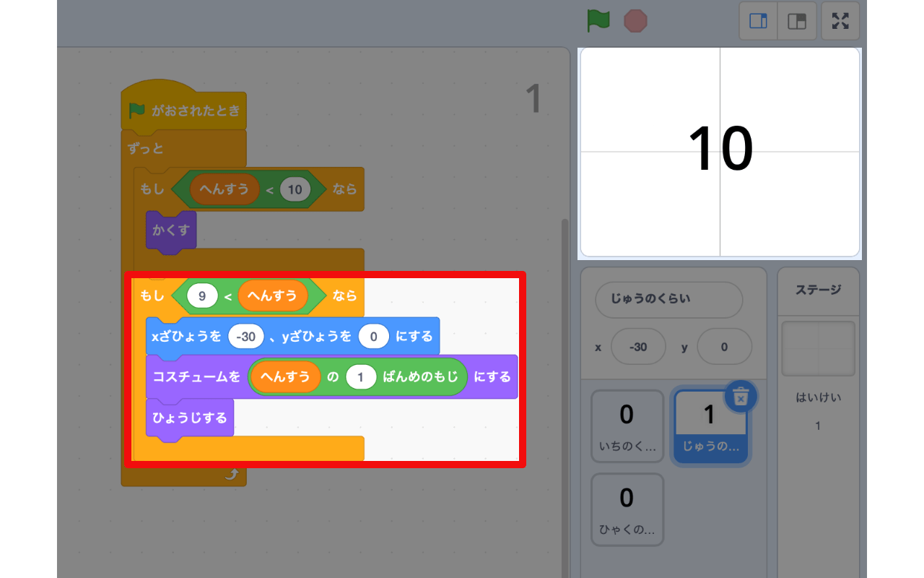Enter full screen stage mode
The width and height of the screenshot is (924, 578).
(840, 21)
